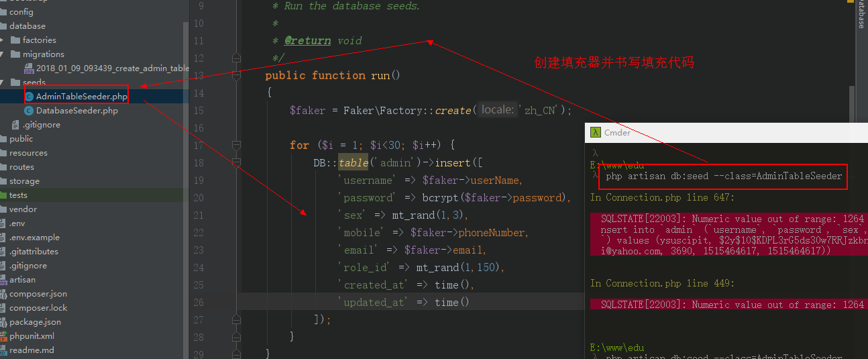Viewport: 868px width, 359px height.
Task: Fold the run() function at gutter
Action: pyautogui.click(x=236, y=75)
